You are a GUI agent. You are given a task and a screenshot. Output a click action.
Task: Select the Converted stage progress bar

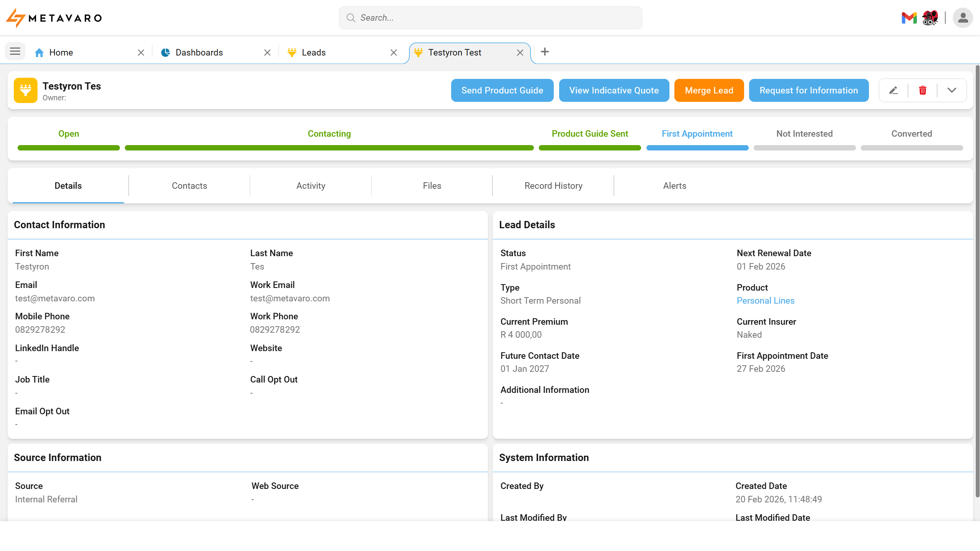click(x=911, y=147)
